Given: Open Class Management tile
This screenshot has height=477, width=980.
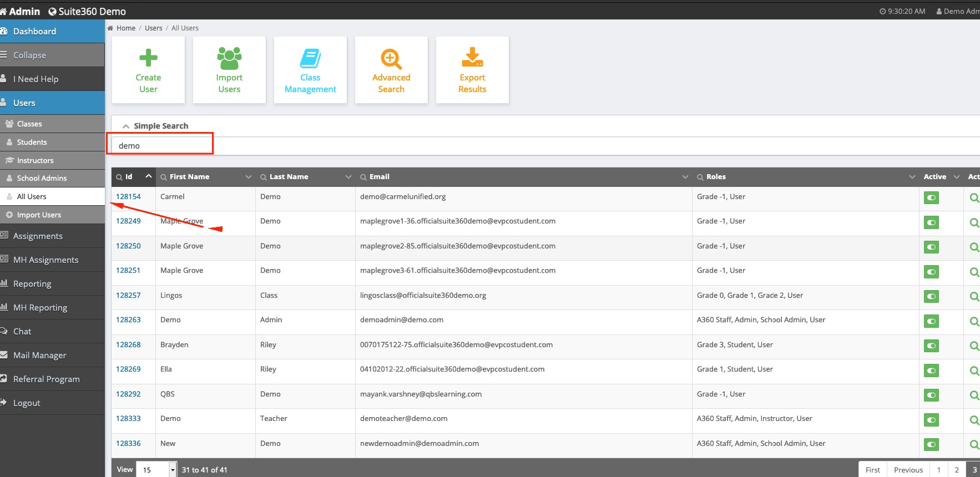Looking at the screenshot, I should click(x=310, y=70).
